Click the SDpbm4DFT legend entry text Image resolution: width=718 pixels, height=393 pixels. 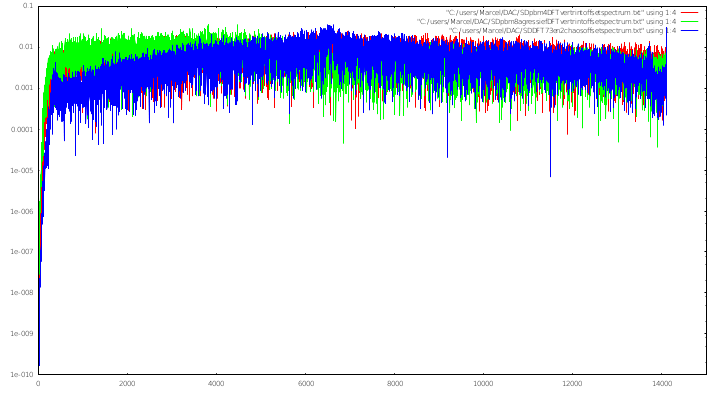click(561, 12)
